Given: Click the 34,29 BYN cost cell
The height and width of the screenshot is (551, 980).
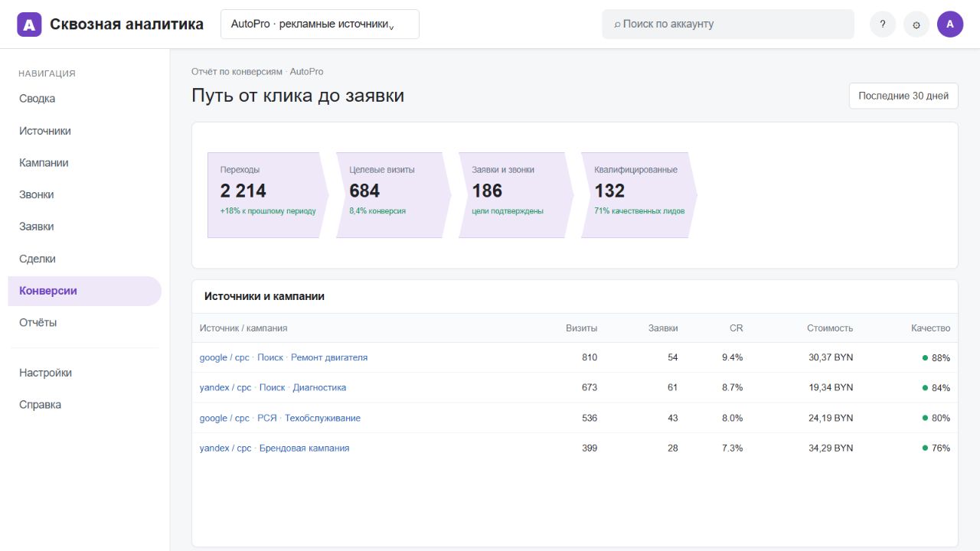Looking at the screenshot, I should 831,448.
